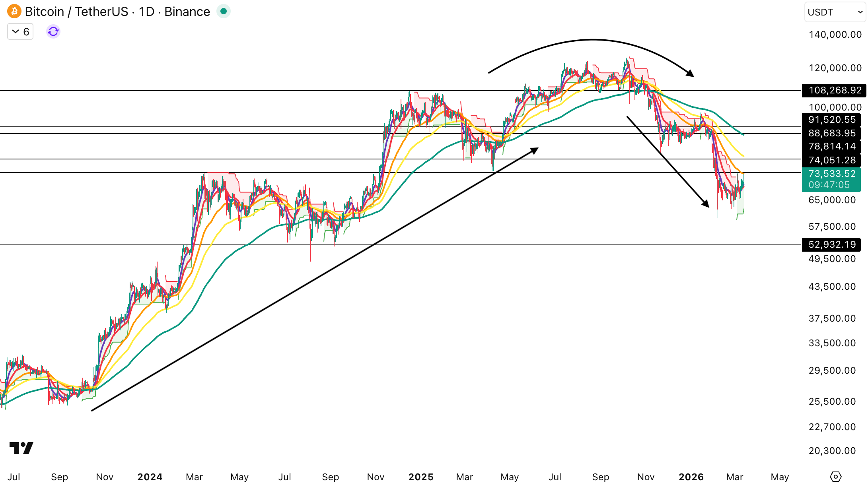
Task: Open chart settings hexagon gear icon
Action: (x=836, y=477)
